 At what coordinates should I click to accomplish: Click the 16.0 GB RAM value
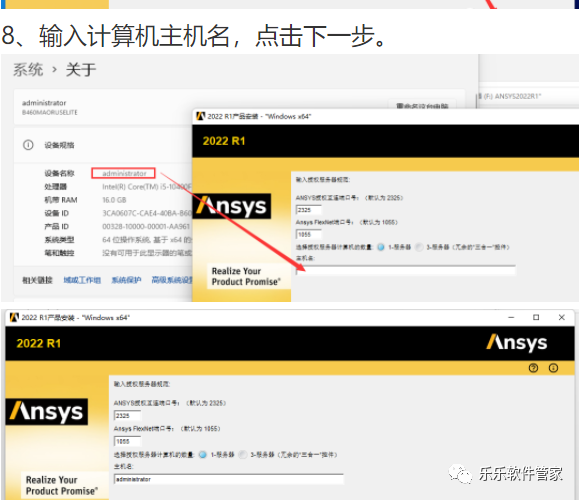(114, 200)
